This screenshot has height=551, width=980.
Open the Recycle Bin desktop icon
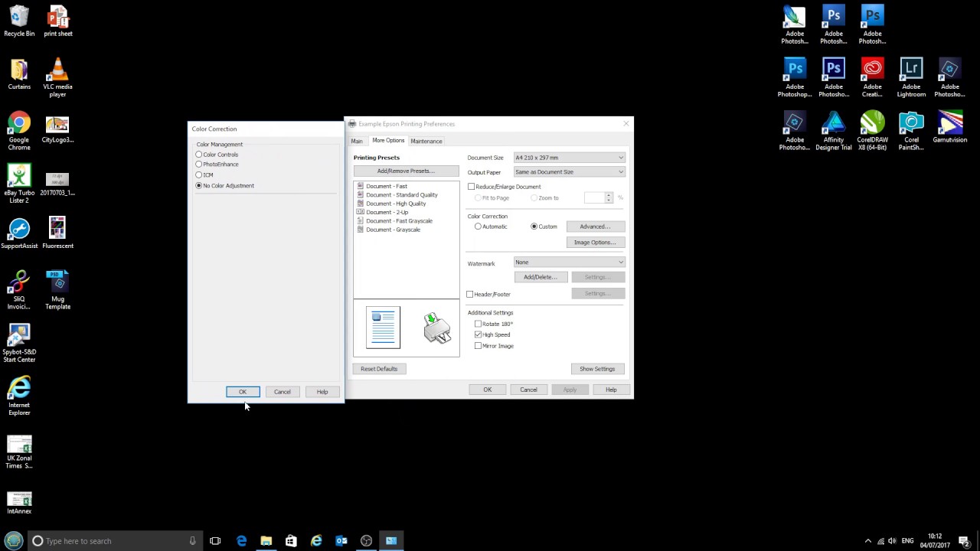click(19, 21)
